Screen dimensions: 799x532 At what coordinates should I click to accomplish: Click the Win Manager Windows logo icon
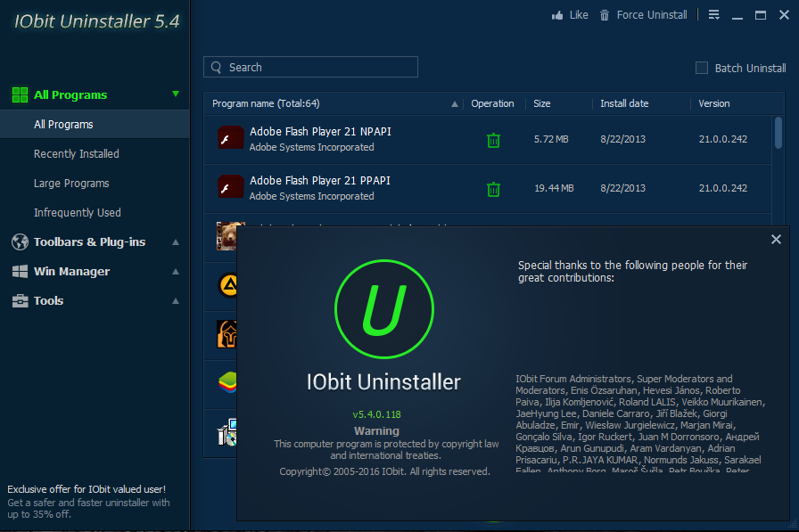pyautogui.click(x=20, y=271)
